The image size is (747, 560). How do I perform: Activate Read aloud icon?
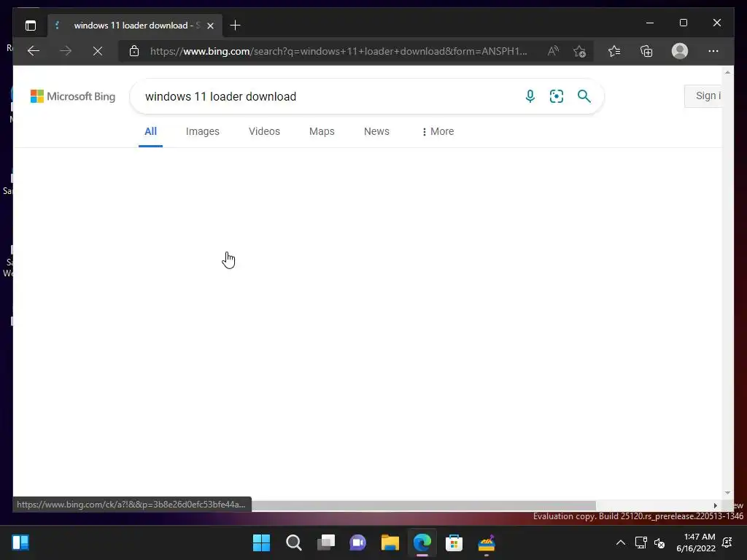click(x=553, y=51)
